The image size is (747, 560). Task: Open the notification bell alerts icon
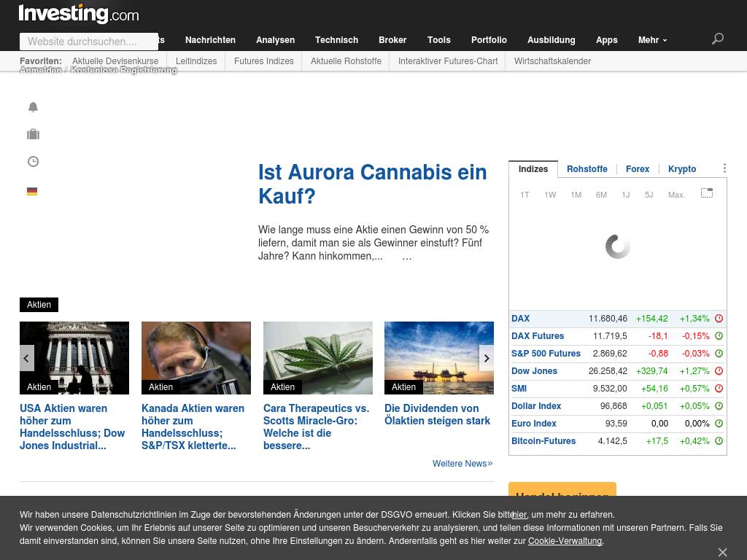pyautogui.click(x=33, y=107)
